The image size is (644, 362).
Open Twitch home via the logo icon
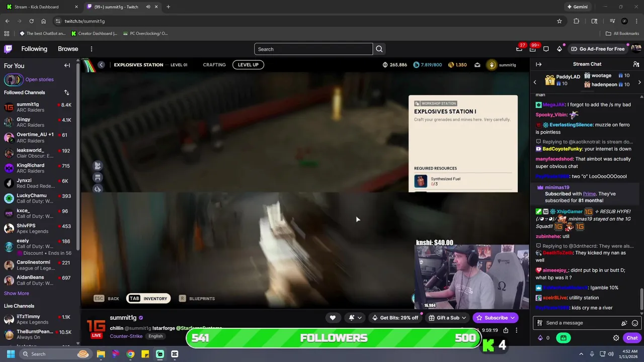[8, 49]
